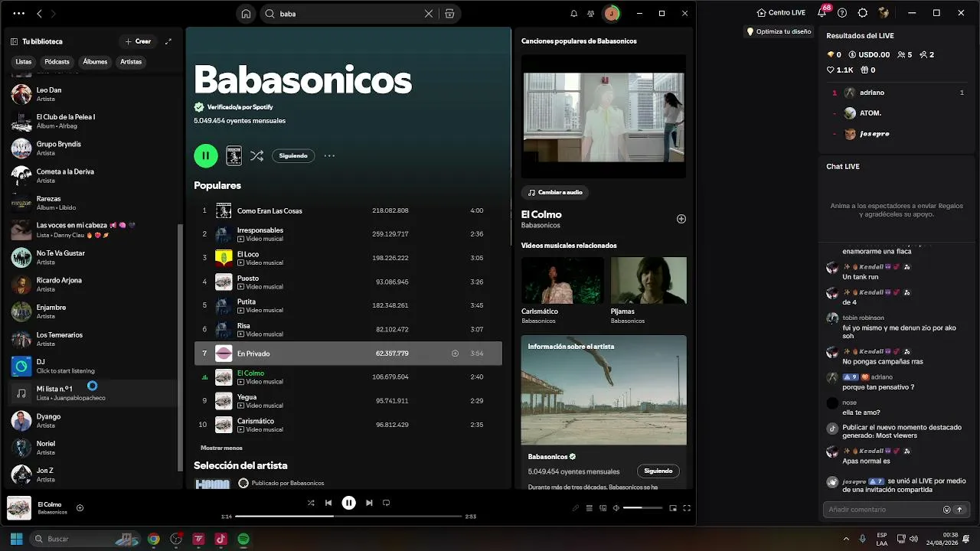
Task: Select the Puesto track row
Action: [348, 282]
